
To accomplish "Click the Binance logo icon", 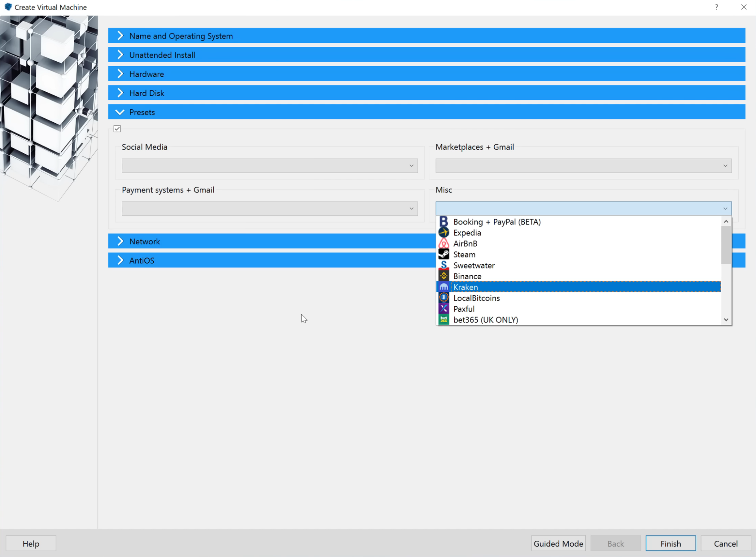I will click(444, 276).
